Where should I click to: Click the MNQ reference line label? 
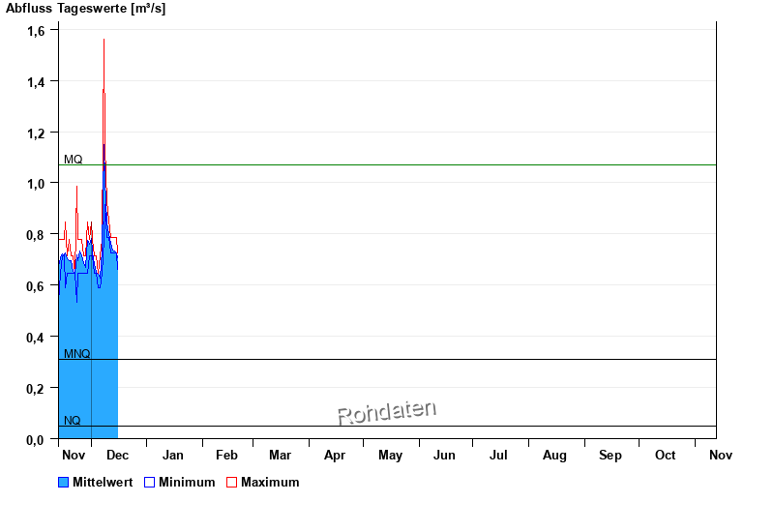click(x=77, y=354)
